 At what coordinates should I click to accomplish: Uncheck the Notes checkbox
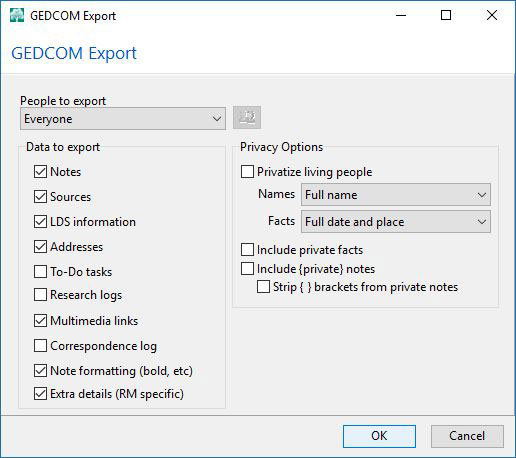40,172
